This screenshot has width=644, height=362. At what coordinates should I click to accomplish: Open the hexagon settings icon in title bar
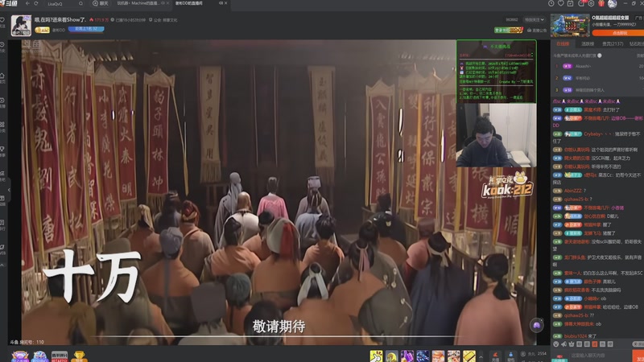(591, 3)
